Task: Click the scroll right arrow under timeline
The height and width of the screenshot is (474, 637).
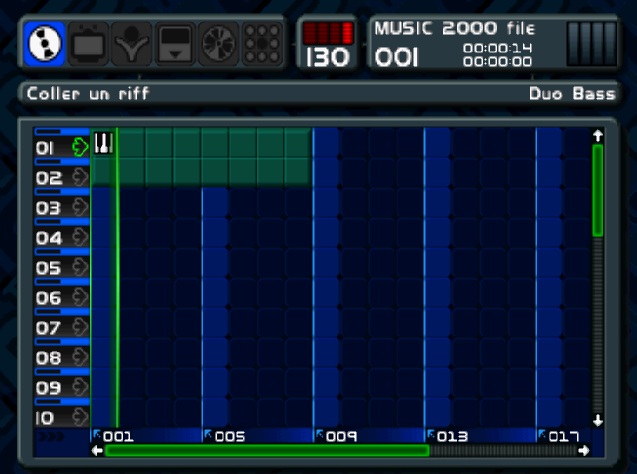Action: 584,450
